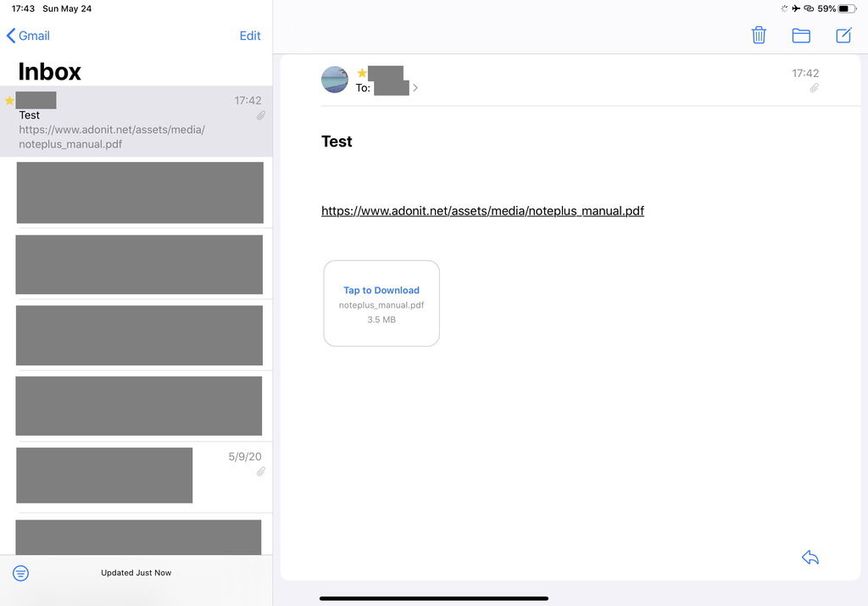The width and height of the screenshot is (868, 606).
Task: Open the adonit noteplus_manual.pdf link
Action: pos(482,211)
